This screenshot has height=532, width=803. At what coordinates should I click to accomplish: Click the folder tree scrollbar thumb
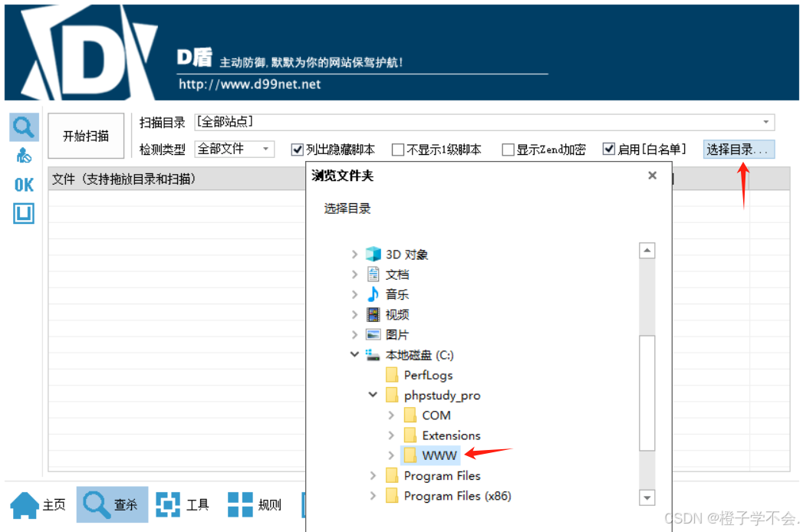[647, 393]
